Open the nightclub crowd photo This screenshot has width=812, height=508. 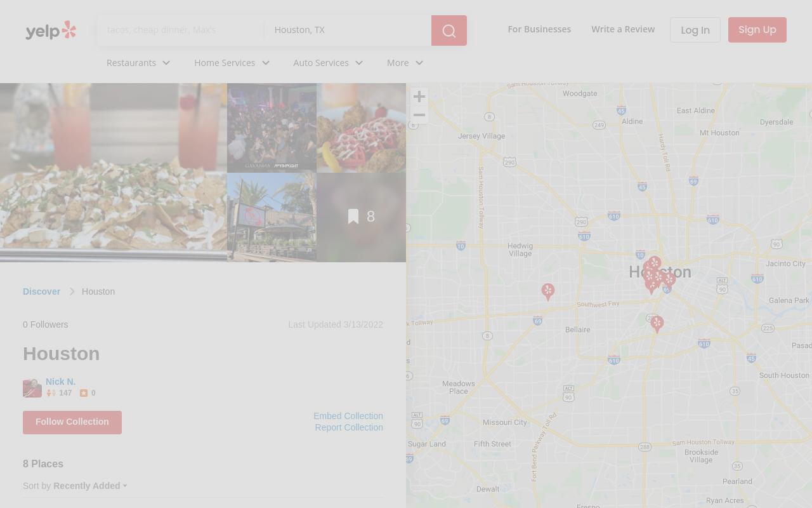272,128
